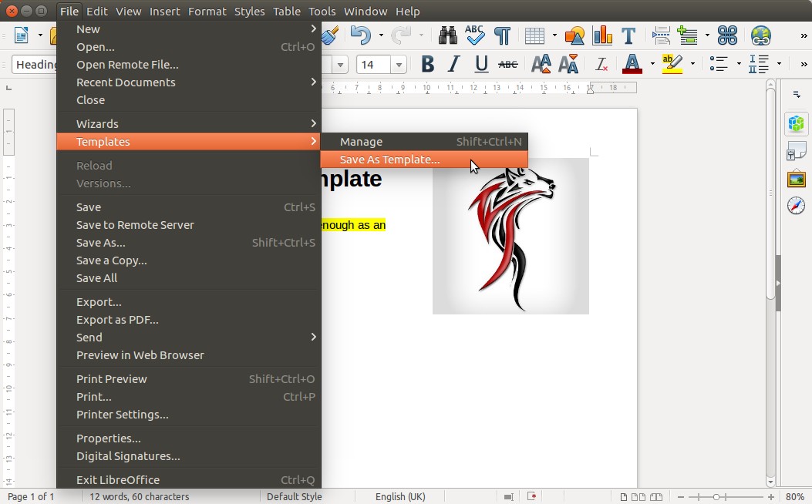The image size is (812, 504).
Task: Select multiple-page view in status bar
Action: tap(638, 497)
